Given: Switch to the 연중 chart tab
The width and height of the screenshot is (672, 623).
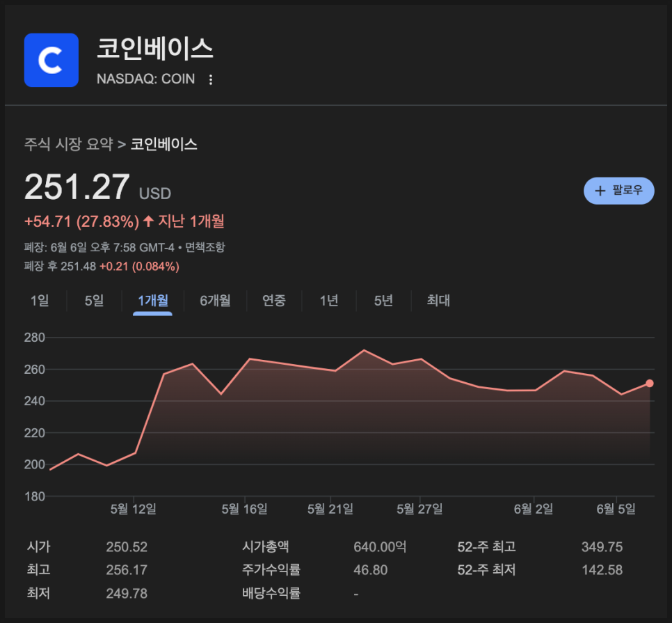Looking at the screenshot, I should [274, 301].
